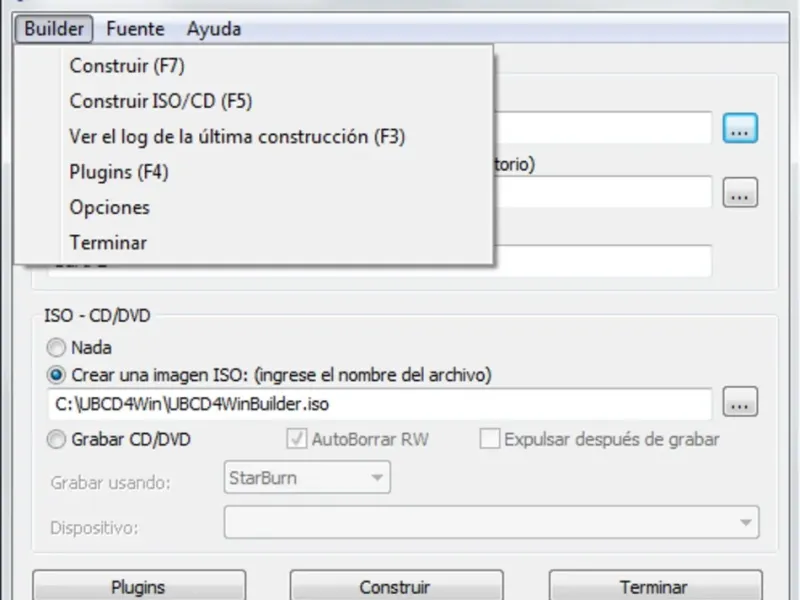Browse for the ISO image file name
Viewport: 800px width, 600px height.
[740, 404]
